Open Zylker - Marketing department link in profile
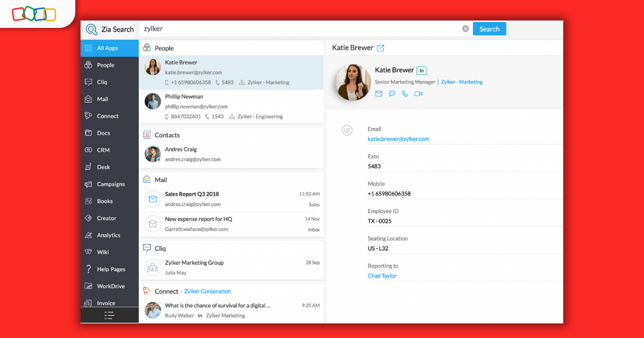Viewport: 644px width, 338px height. [x=462, y=82]
